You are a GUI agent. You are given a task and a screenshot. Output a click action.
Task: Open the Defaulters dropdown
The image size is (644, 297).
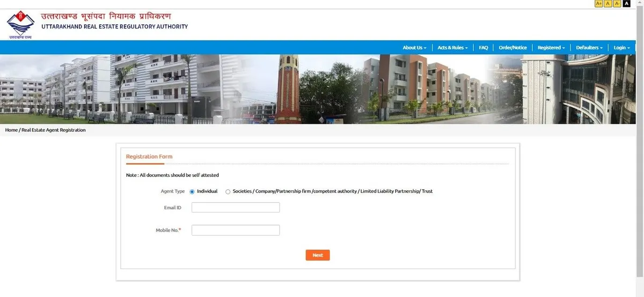pos(589,48)
